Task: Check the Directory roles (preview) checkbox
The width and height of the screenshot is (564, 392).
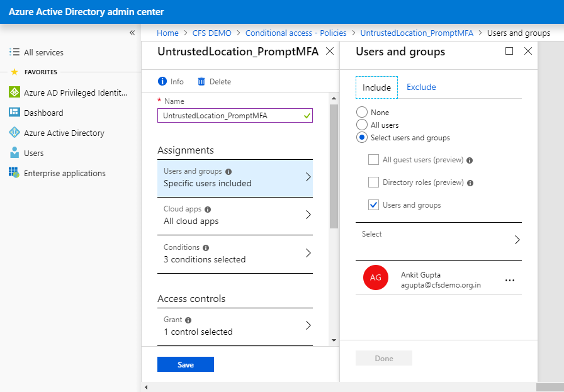Action: 373,182
